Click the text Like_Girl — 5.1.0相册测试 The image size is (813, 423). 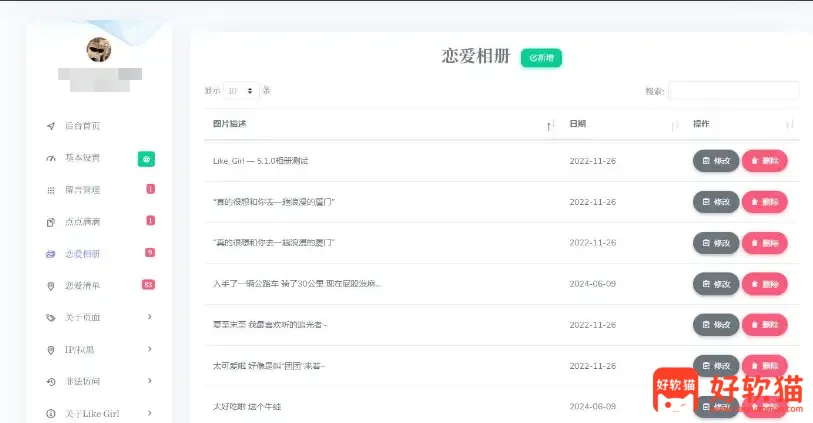click(x=260, y=161)
